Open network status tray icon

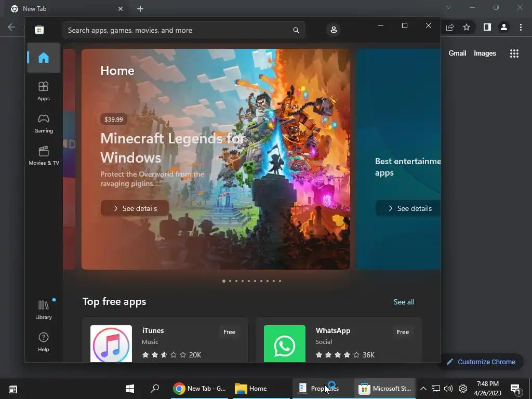(x=436, y=389)
